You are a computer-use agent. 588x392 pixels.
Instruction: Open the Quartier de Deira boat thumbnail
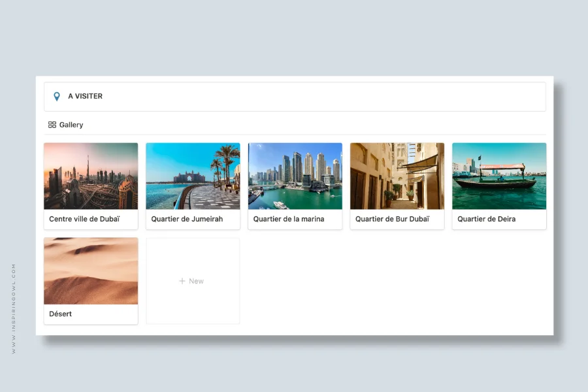(499, 176)
